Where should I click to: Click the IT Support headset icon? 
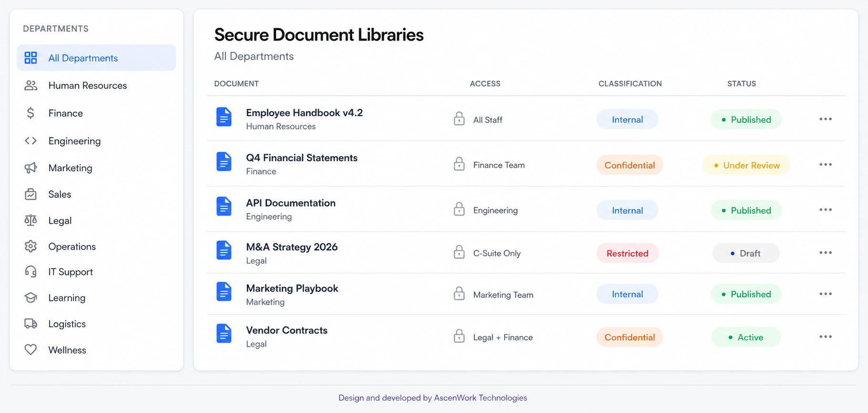[31, 272]
